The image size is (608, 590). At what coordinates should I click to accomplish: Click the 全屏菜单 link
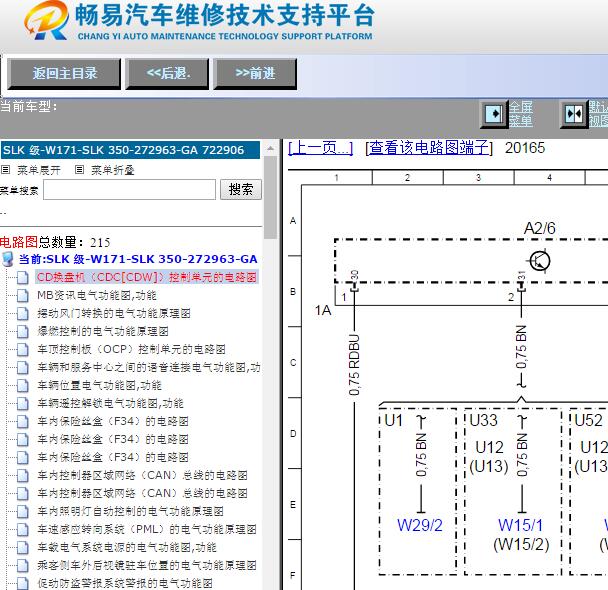pos(521,114)
